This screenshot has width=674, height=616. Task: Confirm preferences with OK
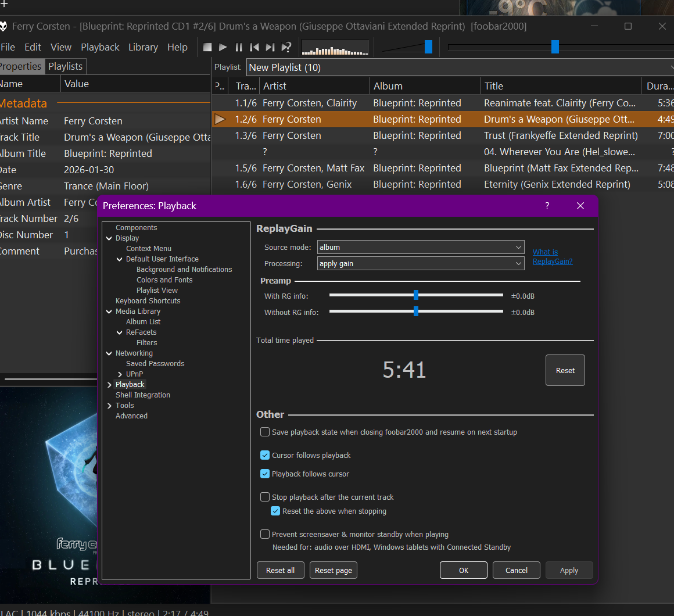(464, 570)
